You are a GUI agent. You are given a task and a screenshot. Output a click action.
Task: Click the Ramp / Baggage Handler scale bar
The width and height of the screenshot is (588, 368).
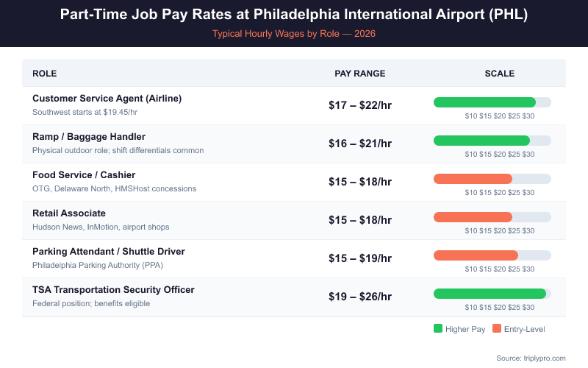coord(492,141)
